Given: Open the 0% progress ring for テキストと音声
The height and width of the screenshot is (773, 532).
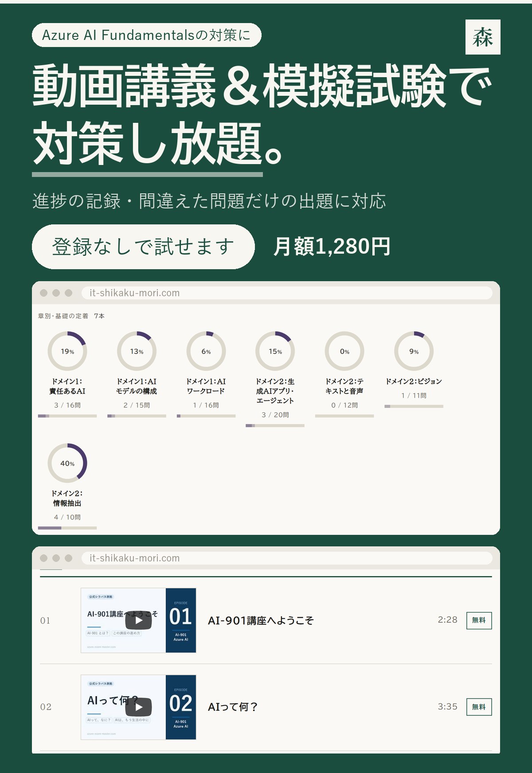Looking at the screenshot, I should pyautogui.click(x=344, y=351).
